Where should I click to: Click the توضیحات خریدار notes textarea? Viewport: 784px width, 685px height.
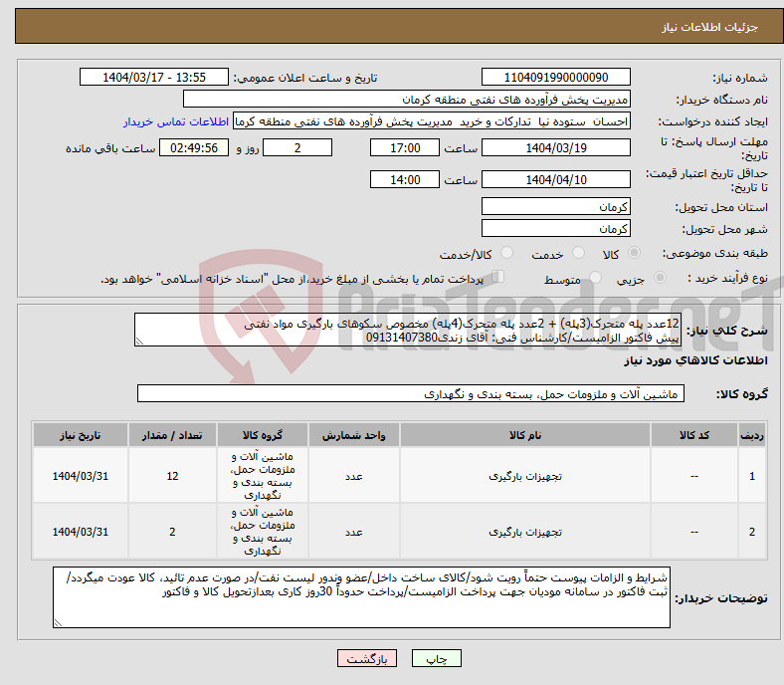click(361, 597)
